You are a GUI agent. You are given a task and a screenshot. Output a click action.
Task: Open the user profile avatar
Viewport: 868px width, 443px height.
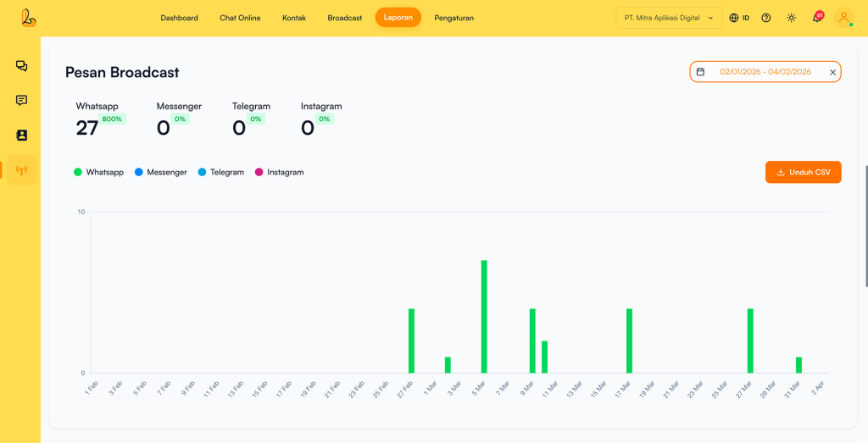[843, 18]
